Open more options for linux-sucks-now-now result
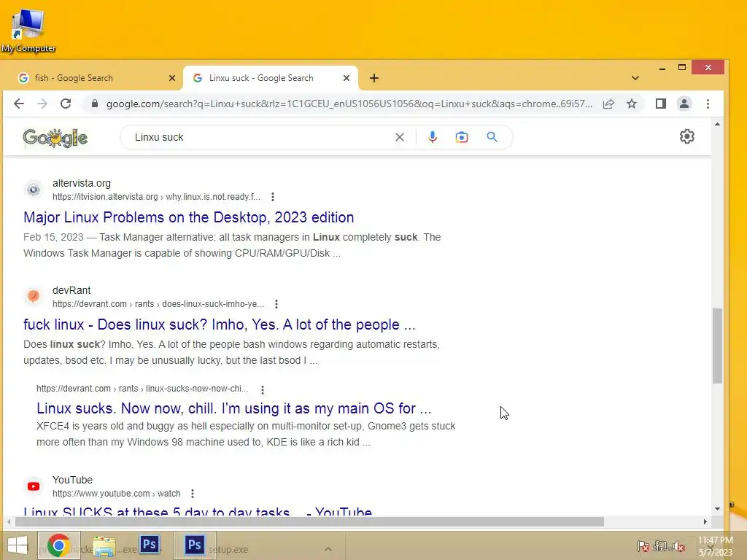Screen dimensions: 747x560 coord(263,389)
